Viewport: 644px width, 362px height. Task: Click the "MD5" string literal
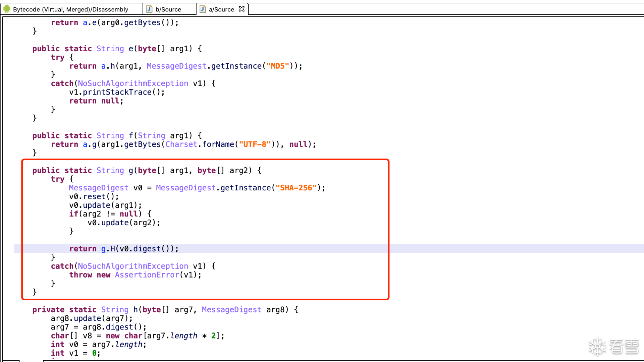tap(277, 66)
